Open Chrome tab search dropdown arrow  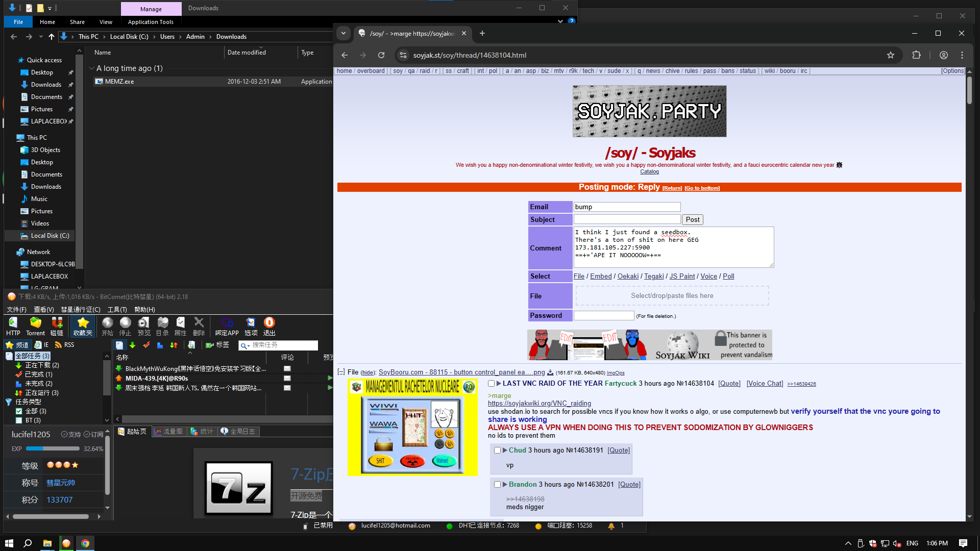344,33
